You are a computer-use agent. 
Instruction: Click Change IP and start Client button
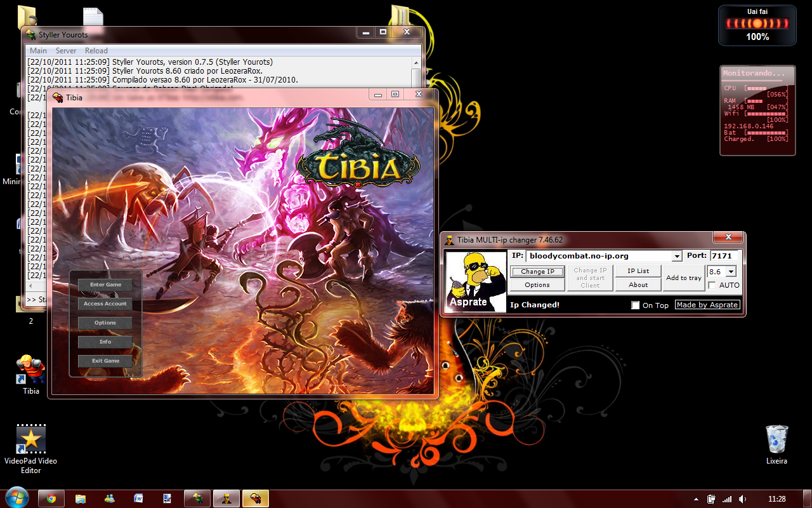(x=590, y=278)
